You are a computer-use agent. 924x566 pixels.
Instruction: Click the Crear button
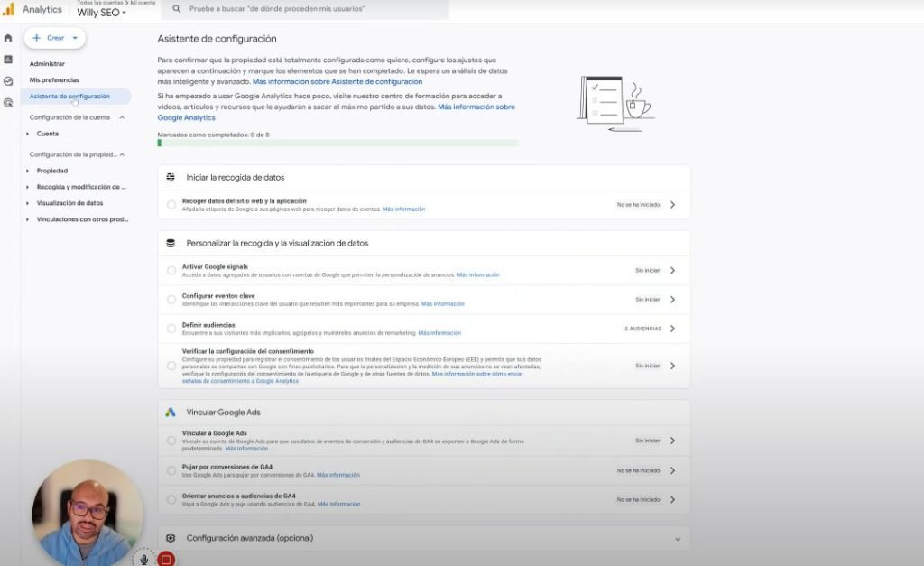pos(55,38)
